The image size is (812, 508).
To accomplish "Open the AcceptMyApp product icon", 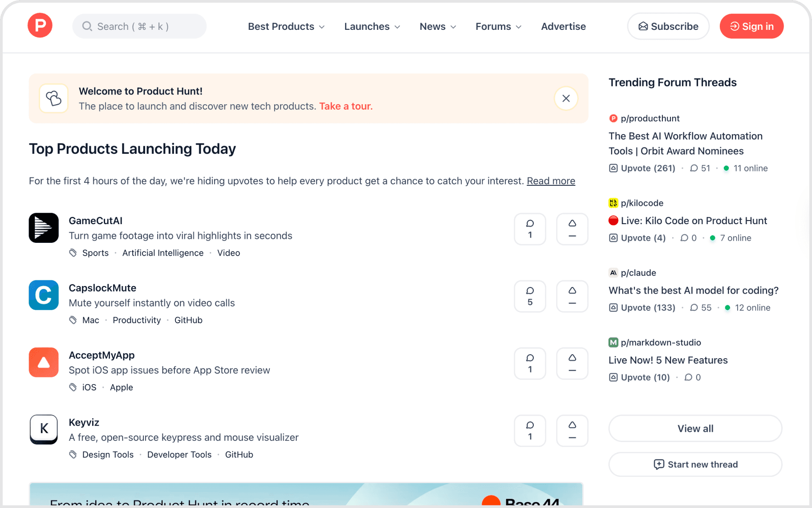I will pos(44,362).
